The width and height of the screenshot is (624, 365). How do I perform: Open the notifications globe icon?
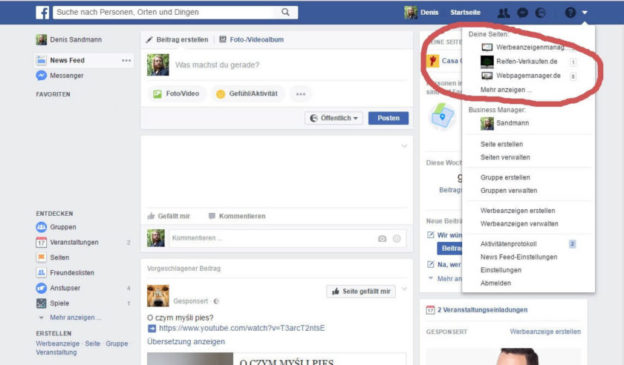coord(540,13)
